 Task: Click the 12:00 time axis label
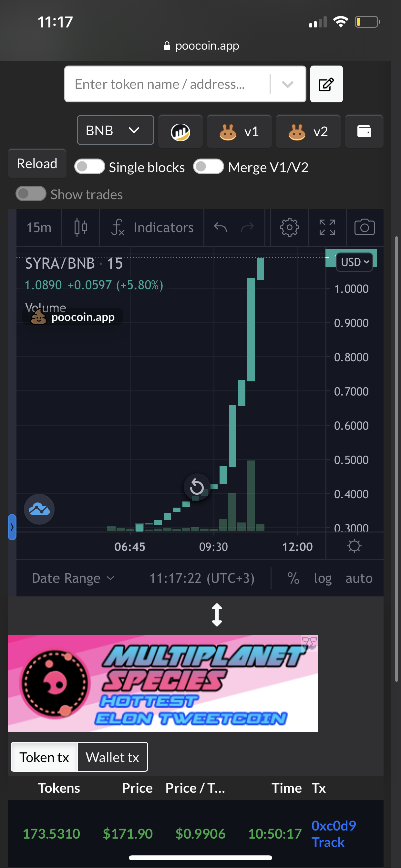[297, 547]
